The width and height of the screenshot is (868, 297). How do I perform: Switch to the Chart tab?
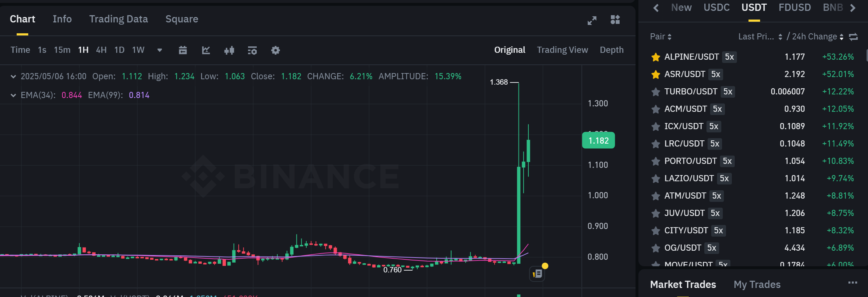[x=22, y=19]
